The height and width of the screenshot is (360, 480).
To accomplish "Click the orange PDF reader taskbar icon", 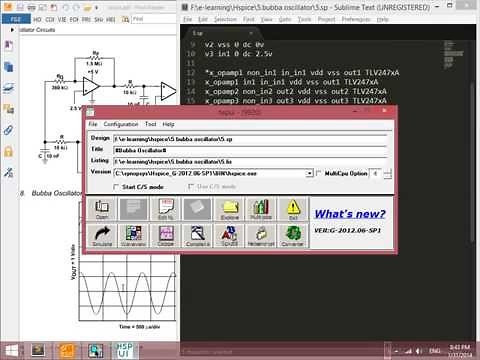I will point(66,350).
